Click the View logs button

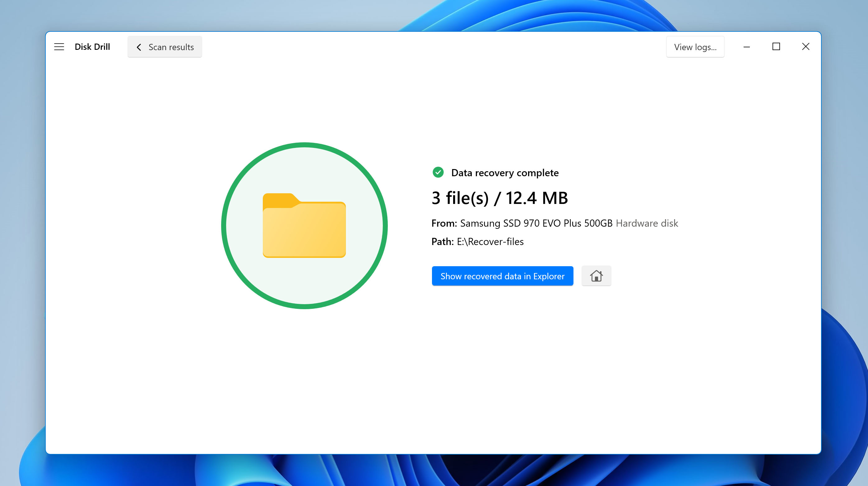695,47
